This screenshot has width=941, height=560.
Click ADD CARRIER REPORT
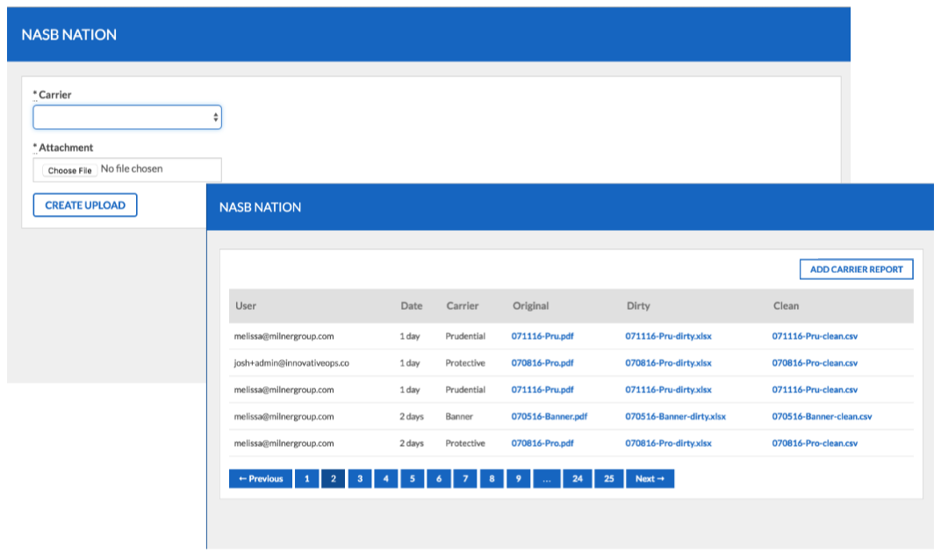[x=856, y=269]
